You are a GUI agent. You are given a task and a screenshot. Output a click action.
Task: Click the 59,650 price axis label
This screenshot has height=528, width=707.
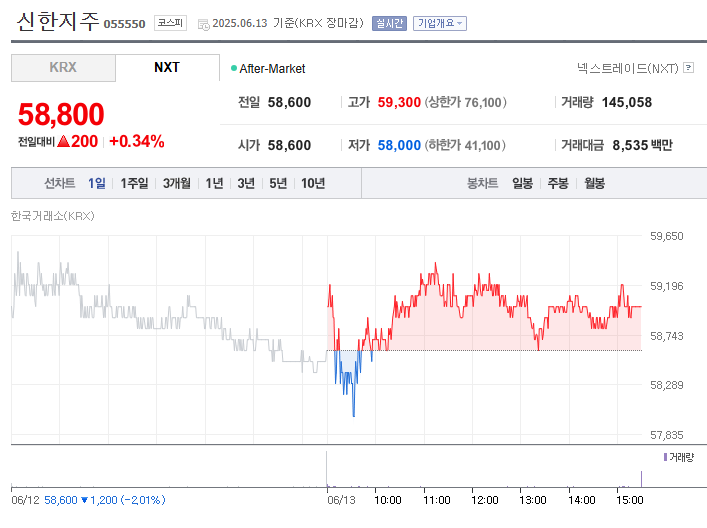click(x=666, y=236)
